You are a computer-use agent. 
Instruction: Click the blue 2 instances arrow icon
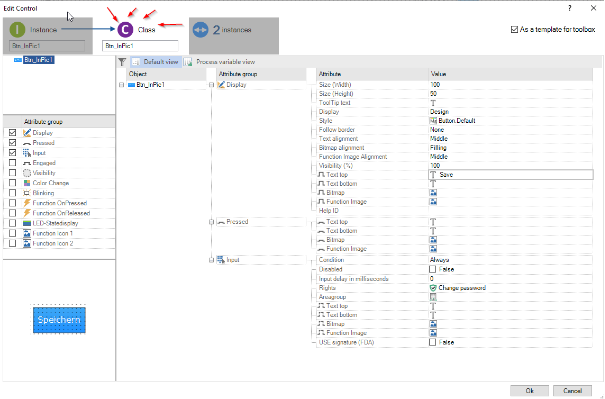coord(200,30)
